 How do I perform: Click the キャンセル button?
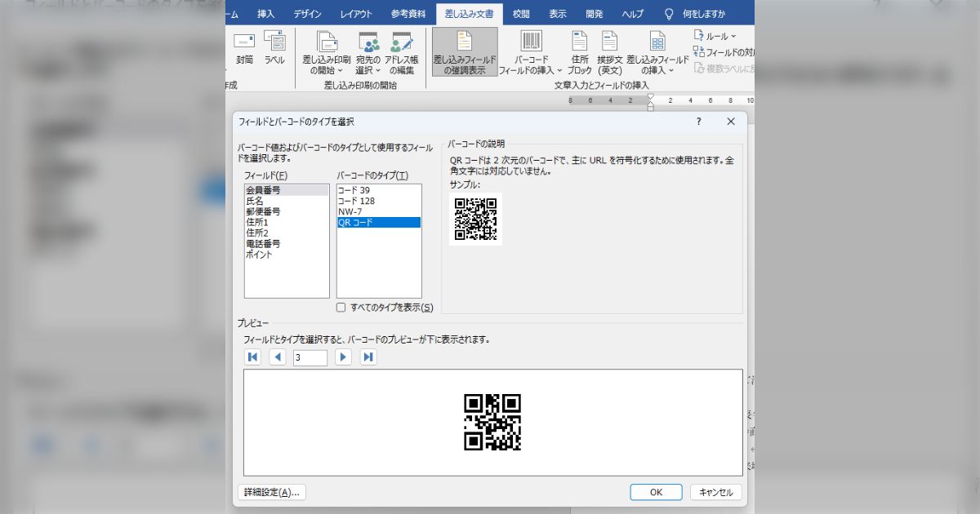coord(716,492)
